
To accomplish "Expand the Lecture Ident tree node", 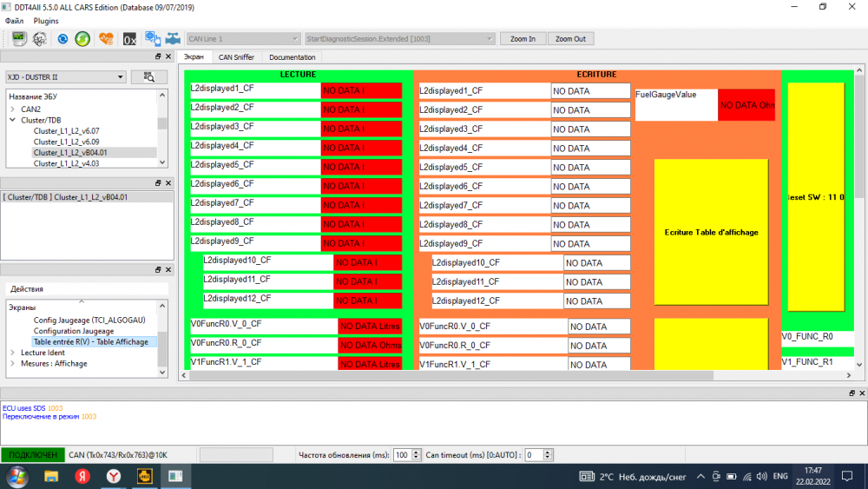I will coord(13,353).
